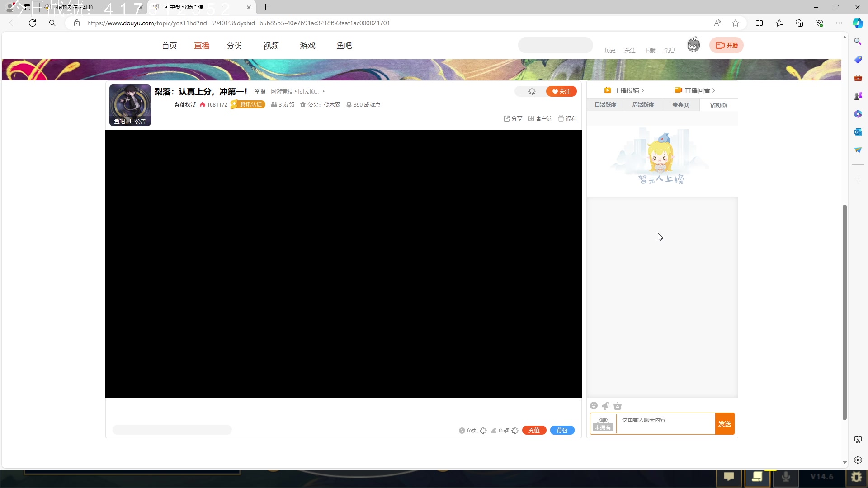Viewport: 868px width, 488px height.
Task: Open the emoji picker in chat
Action: pyautogui.click(x=594, y=406)
